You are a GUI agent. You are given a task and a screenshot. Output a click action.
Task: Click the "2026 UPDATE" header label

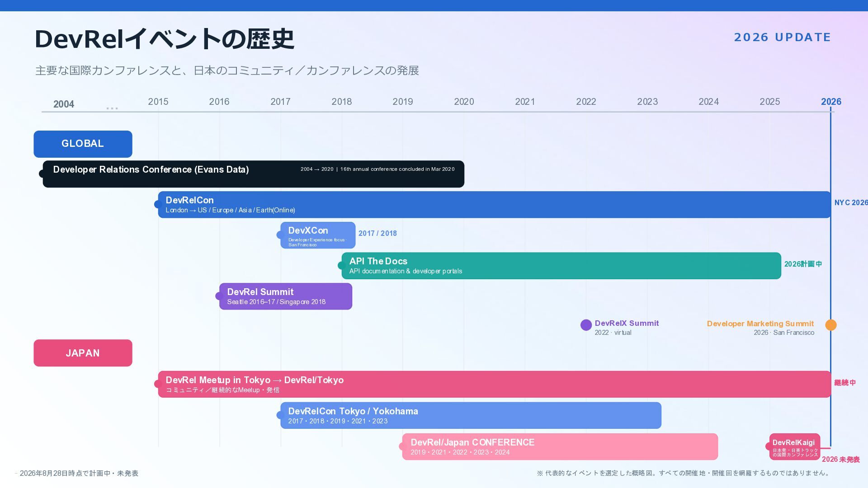coord(783,37)
